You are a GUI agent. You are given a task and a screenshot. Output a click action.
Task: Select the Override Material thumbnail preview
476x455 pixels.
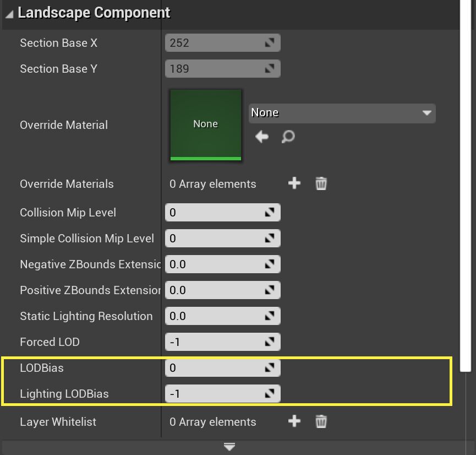point(205,124)
